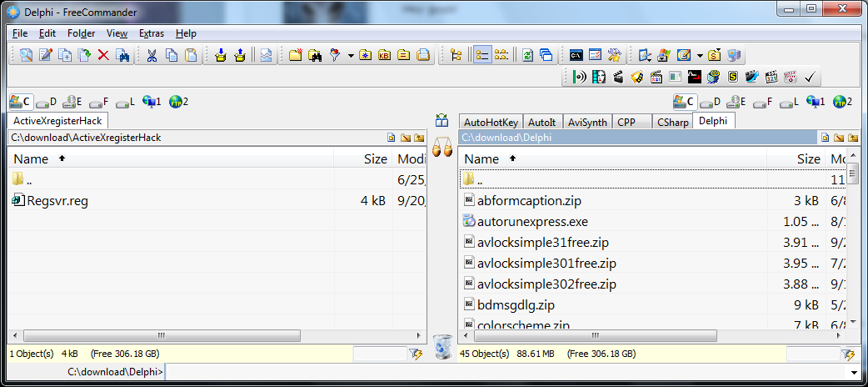Screen dimensions: 868x387
Task: Click the clipboard paste icon
Action: click(191, 55)
